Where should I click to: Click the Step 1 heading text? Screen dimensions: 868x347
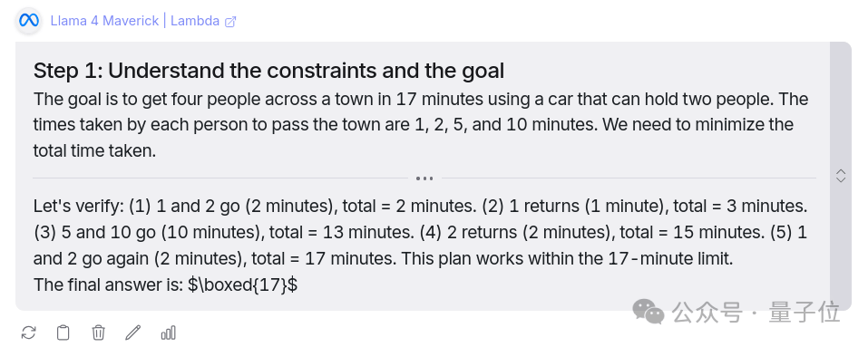click(x=268, y=72)
